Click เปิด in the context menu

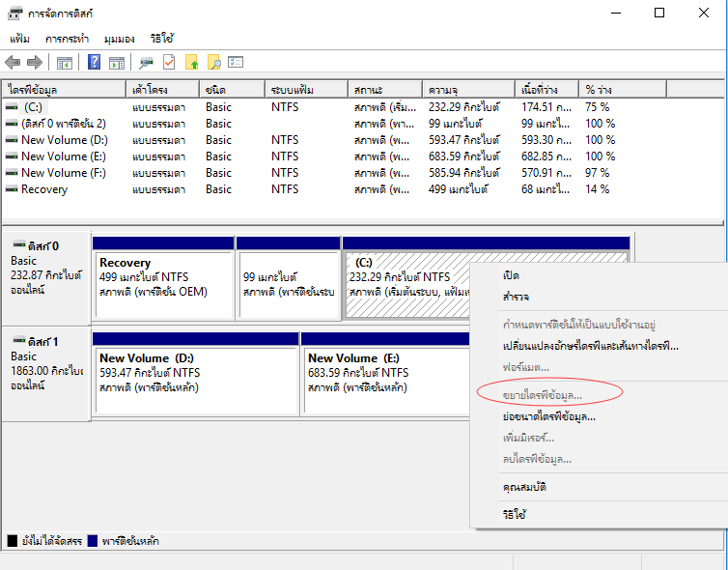(x=511, y=275)
